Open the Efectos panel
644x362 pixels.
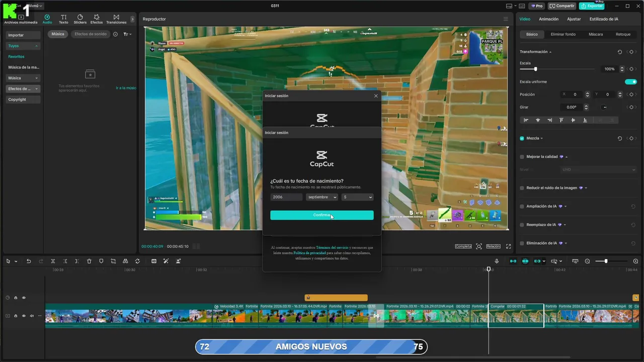(97, 19)
